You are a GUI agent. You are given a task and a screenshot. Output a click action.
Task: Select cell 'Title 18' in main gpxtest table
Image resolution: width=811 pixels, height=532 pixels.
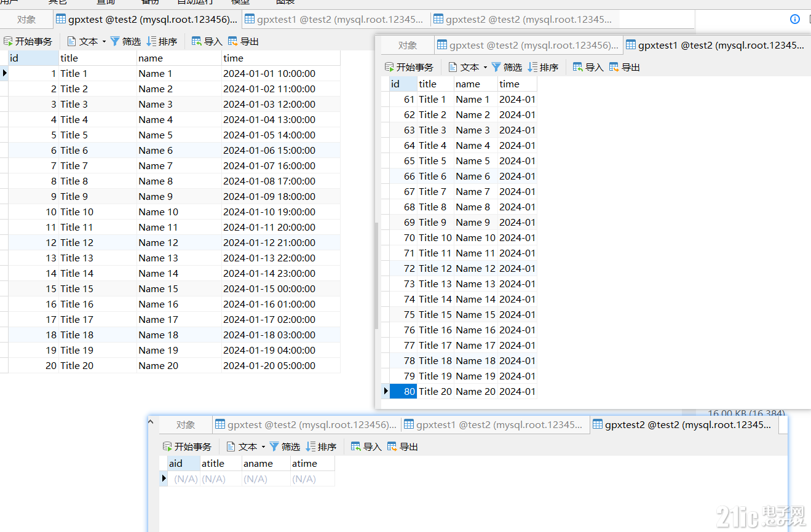(x=97, y=335)
